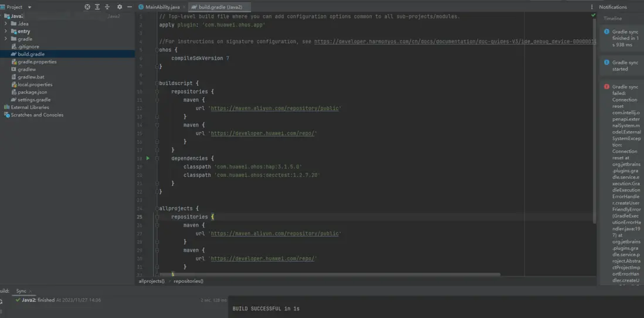Open the Project view dropdown arrow
644x318 pixels.
click(29, 8)
